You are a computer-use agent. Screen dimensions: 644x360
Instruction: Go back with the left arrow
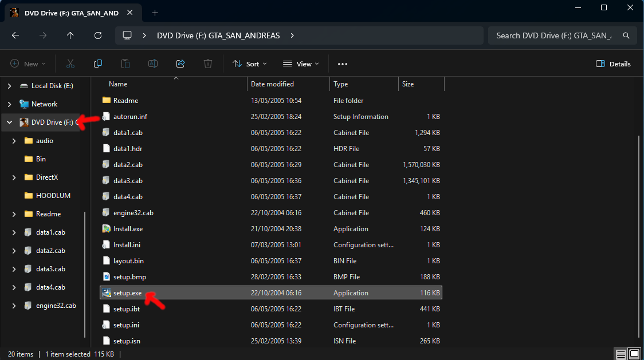[15, 35]
